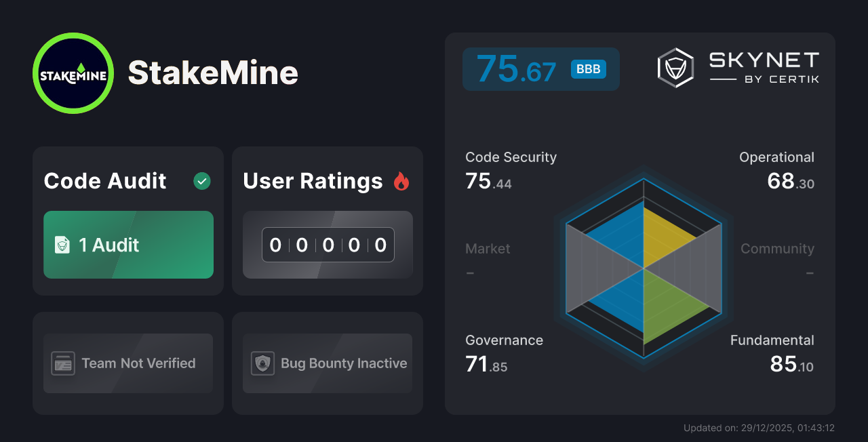Toggle the Code Audit verification status

pos(201,180)
